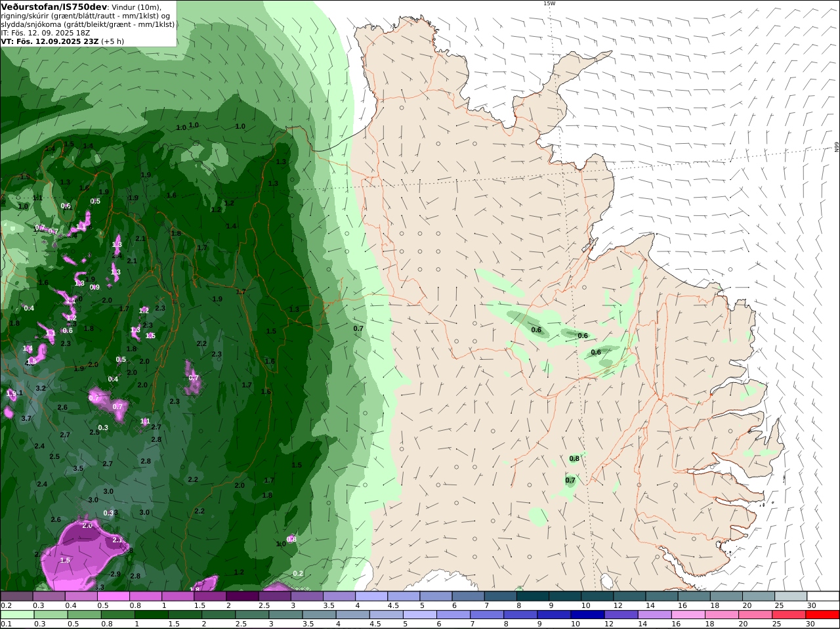Pick the purple legend swatch from 0.3 to 0.4
This screenshot has width=840, height=629.
(49, 596)
